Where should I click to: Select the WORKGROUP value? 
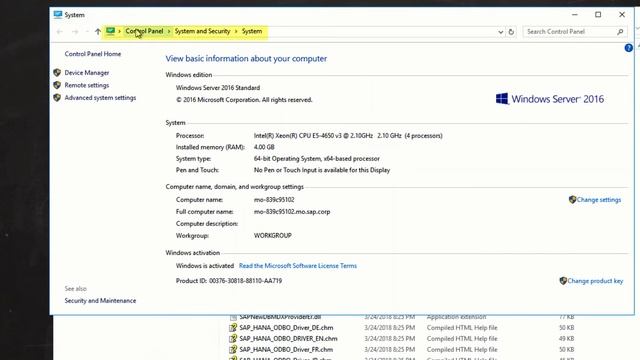(x=273, y=236)
